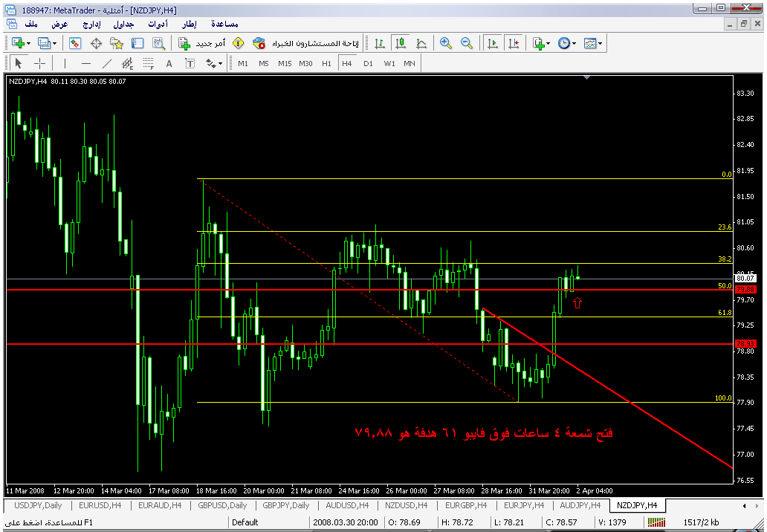Toggle Auto Scroll chart button
Viewport: 767px width, 532px height.
493,43
